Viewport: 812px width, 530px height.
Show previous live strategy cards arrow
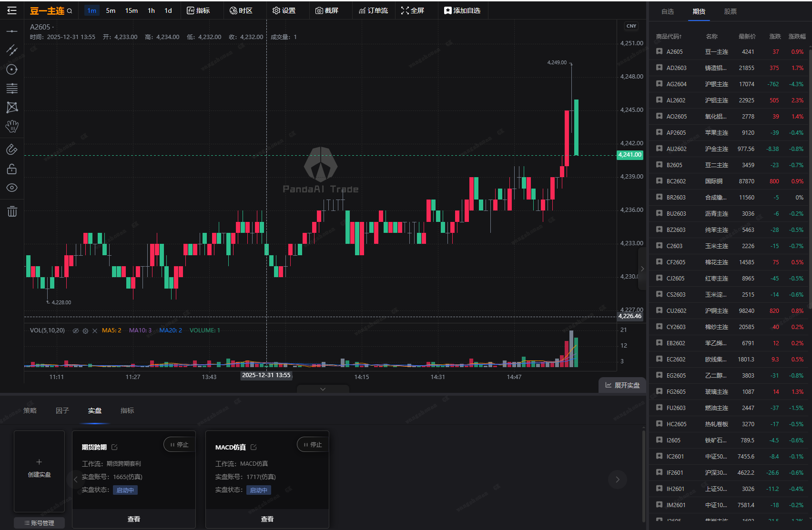click(x=75, y=480)
